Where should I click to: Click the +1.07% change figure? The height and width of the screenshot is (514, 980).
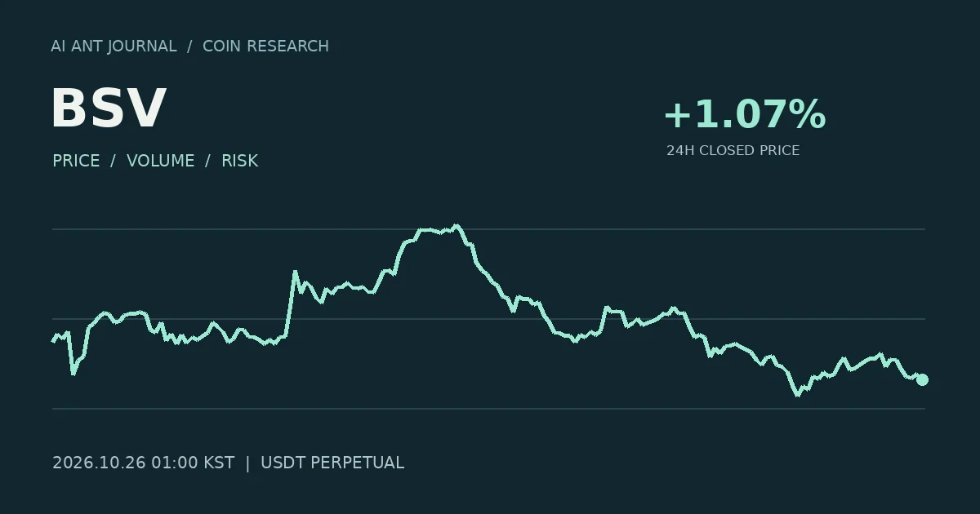[x=745, y=114]
